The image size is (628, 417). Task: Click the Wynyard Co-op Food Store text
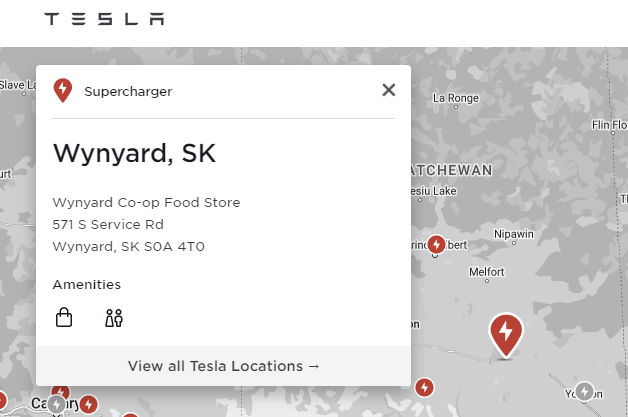click(146, 202)
